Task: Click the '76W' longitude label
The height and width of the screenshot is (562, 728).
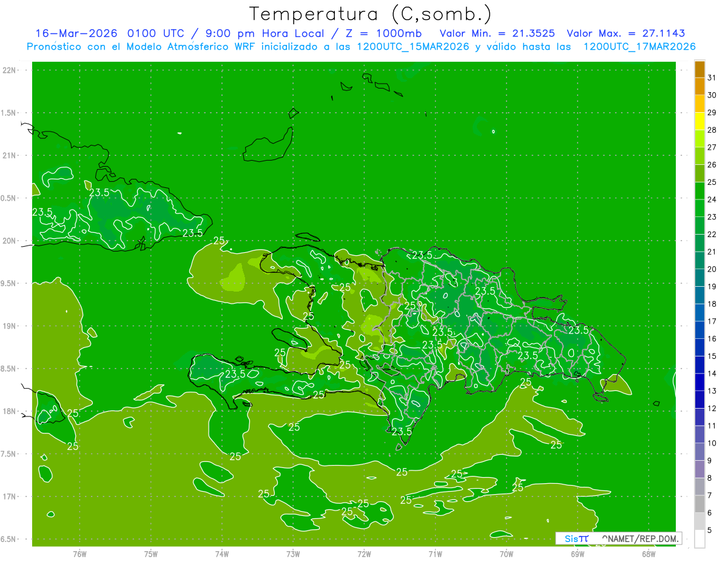Action: pyautogui.click(x=79, y=554)
